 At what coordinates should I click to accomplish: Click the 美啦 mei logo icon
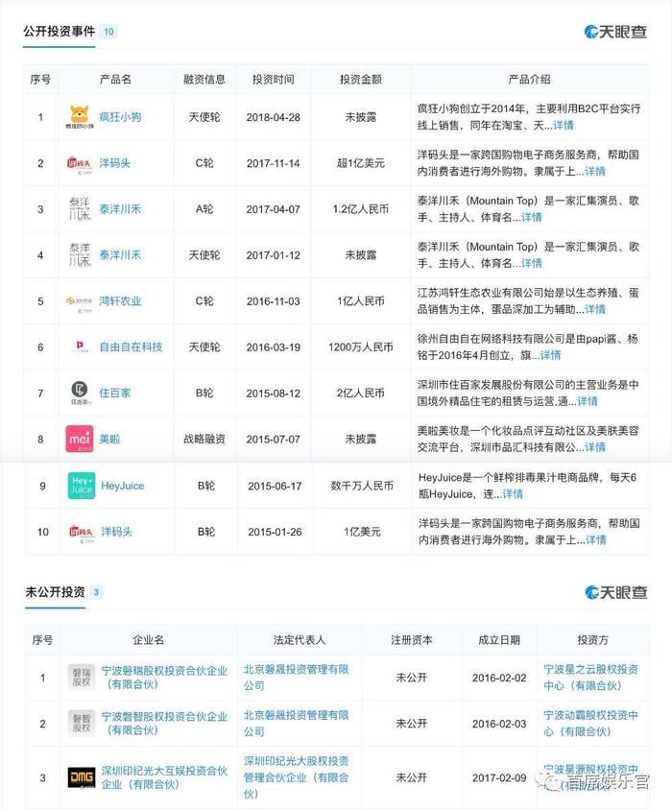point(79,440)
